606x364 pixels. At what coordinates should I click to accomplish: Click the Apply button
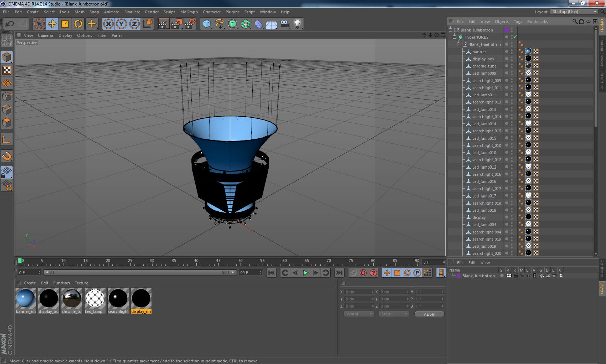(429, 314)
